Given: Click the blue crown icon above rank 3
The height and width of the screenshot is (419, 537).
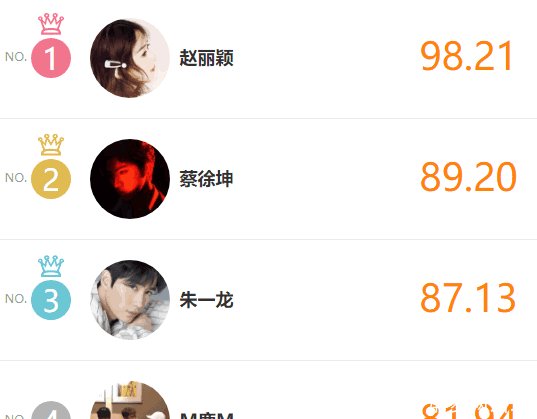Looking at the screenshot, I should point(51,266).
